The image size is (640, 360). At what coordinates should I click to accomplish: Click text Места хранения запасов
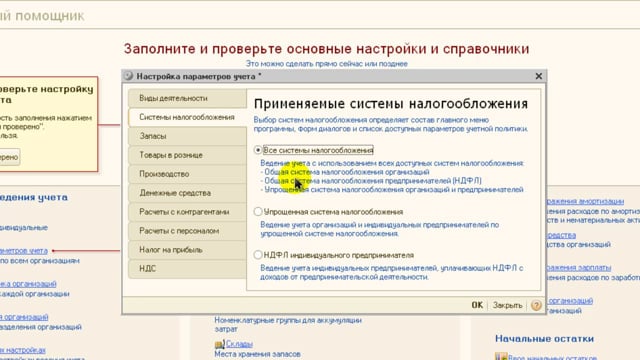point(258,354)
